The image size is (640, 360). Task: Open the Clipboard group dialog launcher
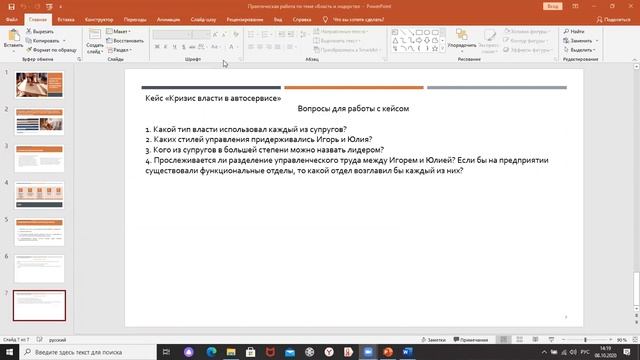(79, 59)
